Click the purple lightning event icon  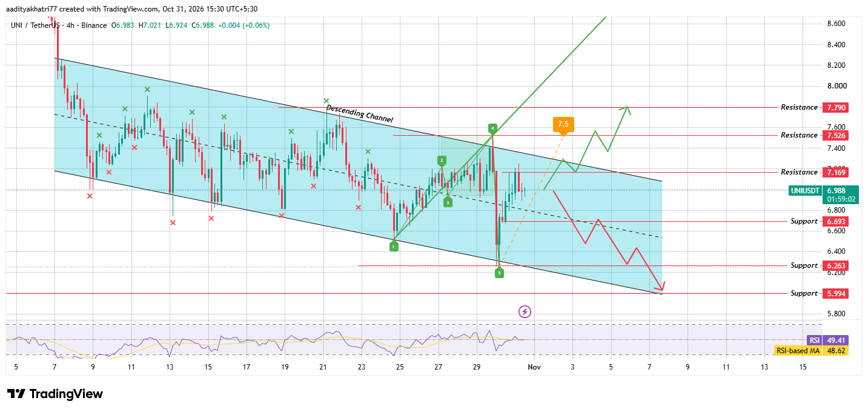[525, 311]
